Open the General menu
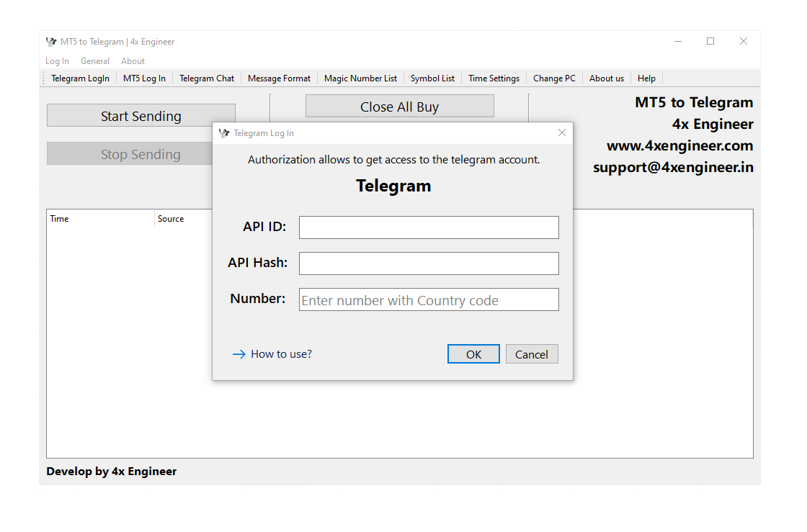Screen dimensions: 807x532 pyautogui.click(x=94, y=61)
